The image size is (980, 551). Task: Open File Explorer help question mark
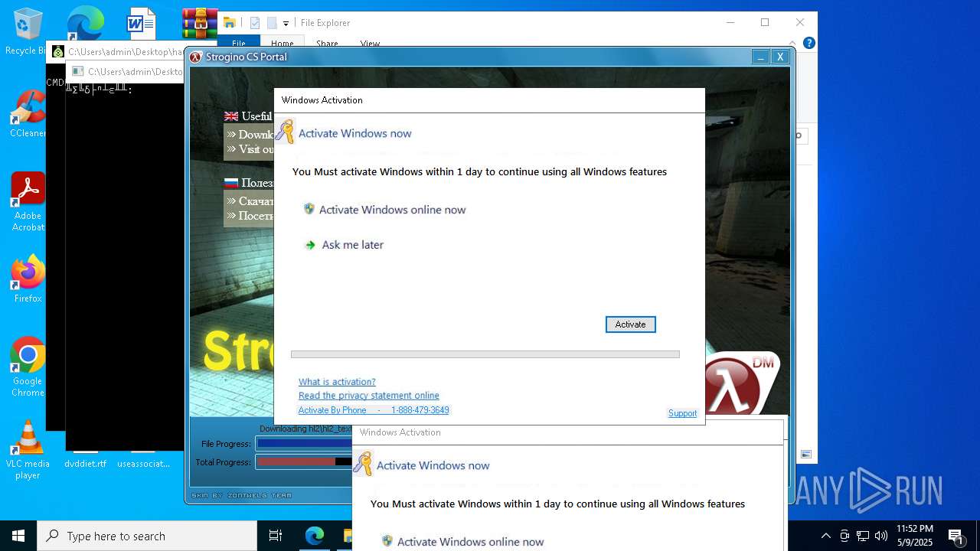809,43
